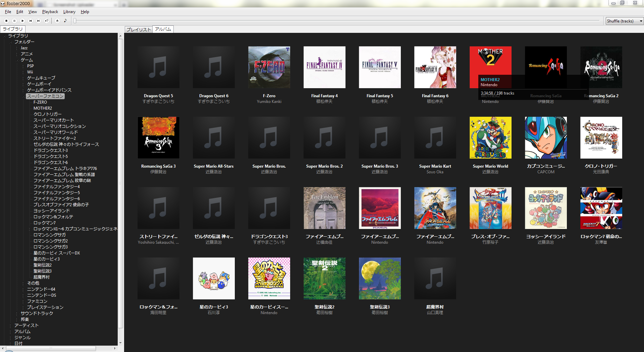Collapse the ライブラリ root tree node
The height and width of the screenshot is (352, 644).
tap(5, 36)
